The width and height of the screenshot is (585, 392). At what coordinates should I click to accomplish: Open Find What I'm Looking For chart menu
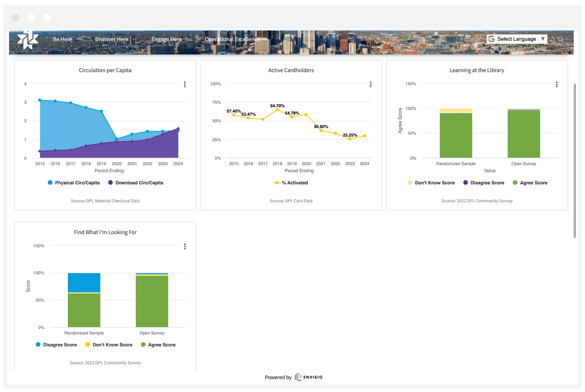185,246
